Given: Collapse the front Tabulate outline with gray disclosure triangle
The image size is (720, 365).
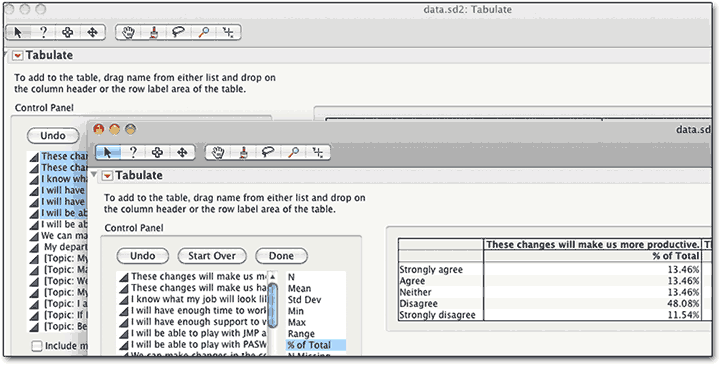Looking at the screenshot, I should 94,174.
